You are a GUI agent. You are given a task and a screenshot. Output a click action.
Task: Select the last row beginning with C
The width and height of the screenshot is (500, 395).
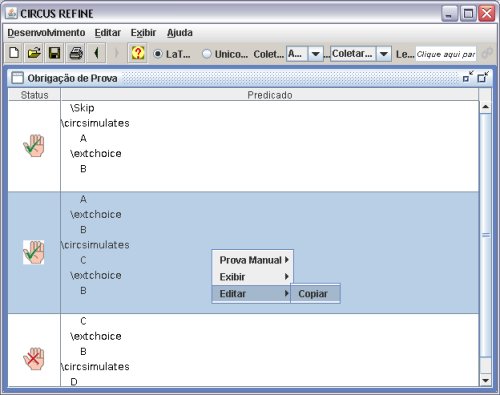pyautogui.click(x=243, y=350)
